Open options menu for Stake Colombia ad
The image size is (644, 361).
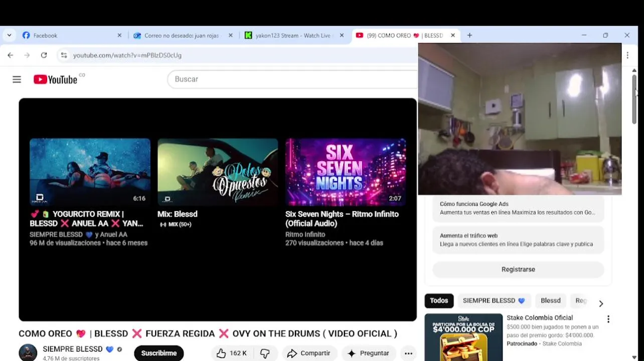(608, 319)
